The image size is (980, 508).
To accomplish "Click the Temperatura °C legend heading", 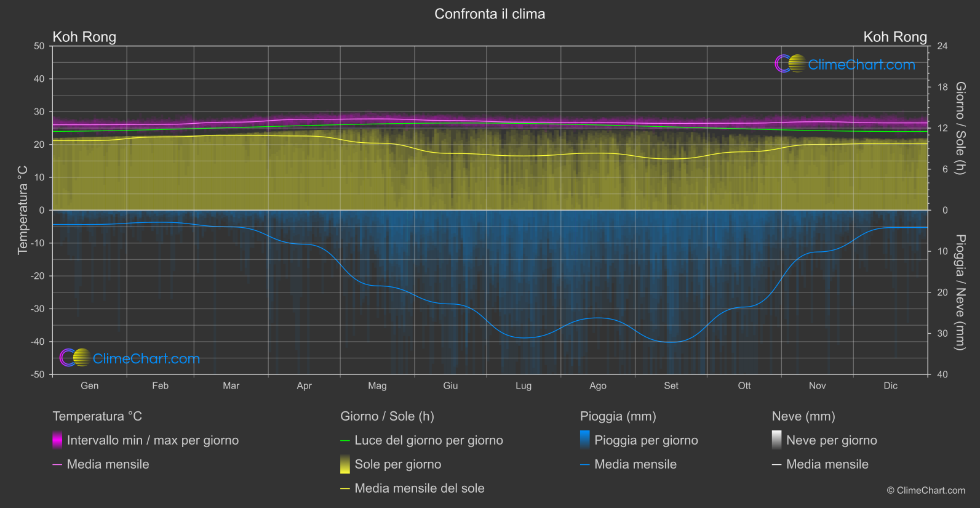I will coord(97,416).
